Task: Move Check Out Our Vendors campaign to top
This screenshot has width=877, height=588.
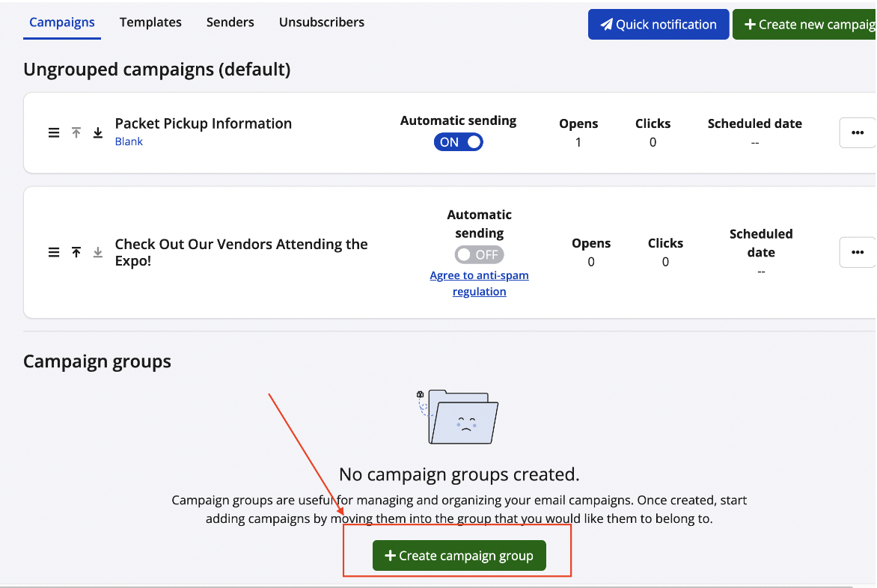Action: tap(76, 253)
